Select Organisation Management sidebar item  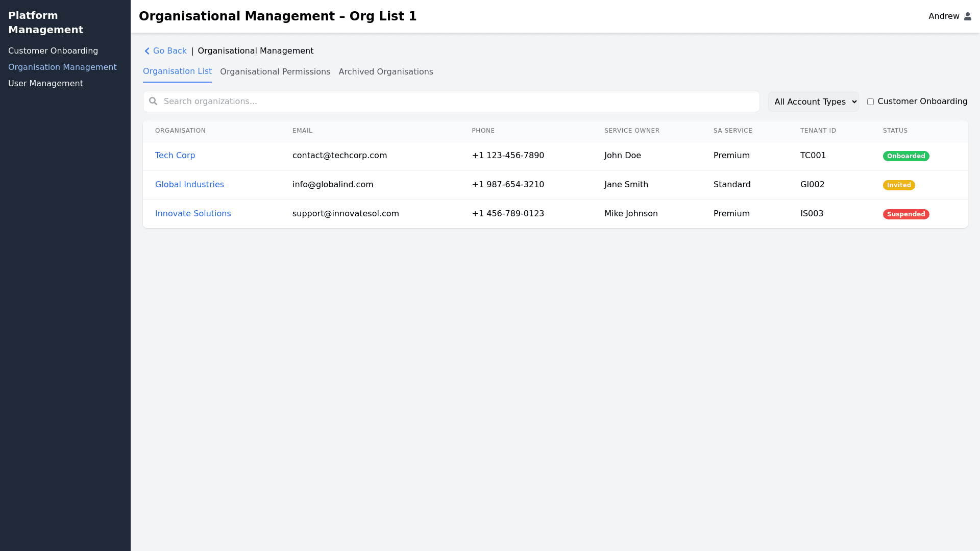click(x=62, y=67)
